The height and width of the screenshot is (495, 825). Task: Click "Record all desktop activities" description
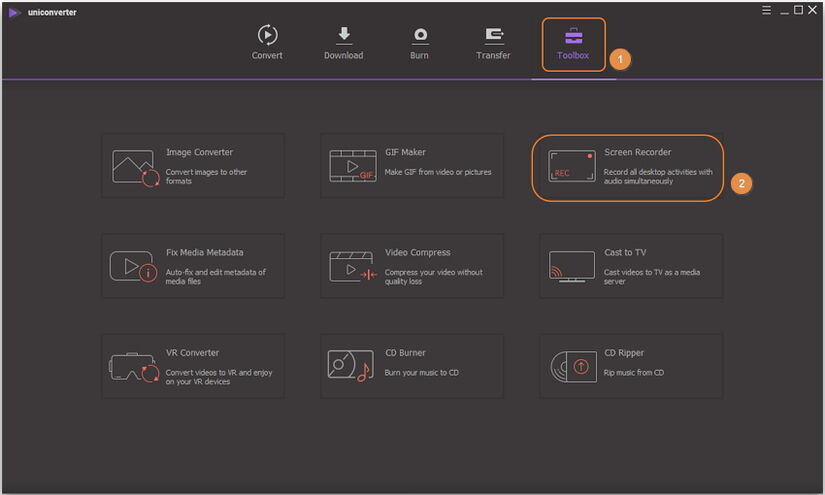click(x=658, y=176)
